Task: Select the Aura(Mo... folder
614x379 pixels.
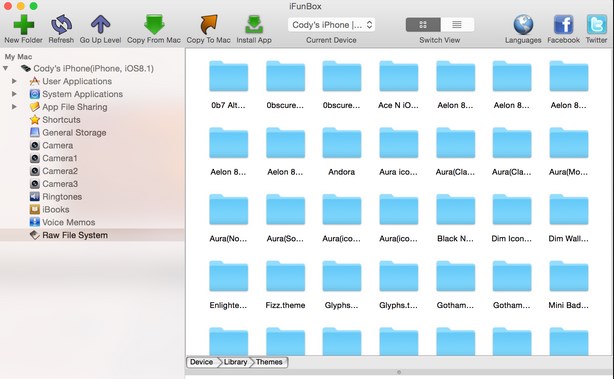Action: coord(569,143)
